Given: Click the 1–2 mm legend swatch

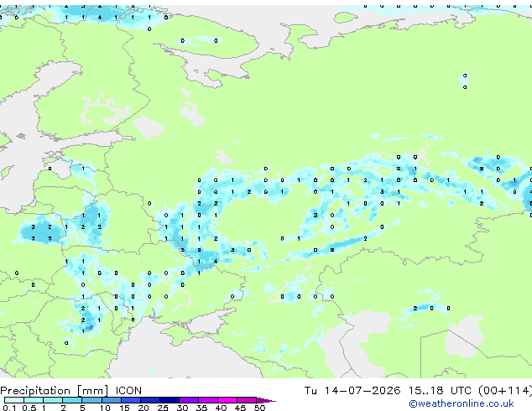Looking at the screenshot, I should click(53, 400).
